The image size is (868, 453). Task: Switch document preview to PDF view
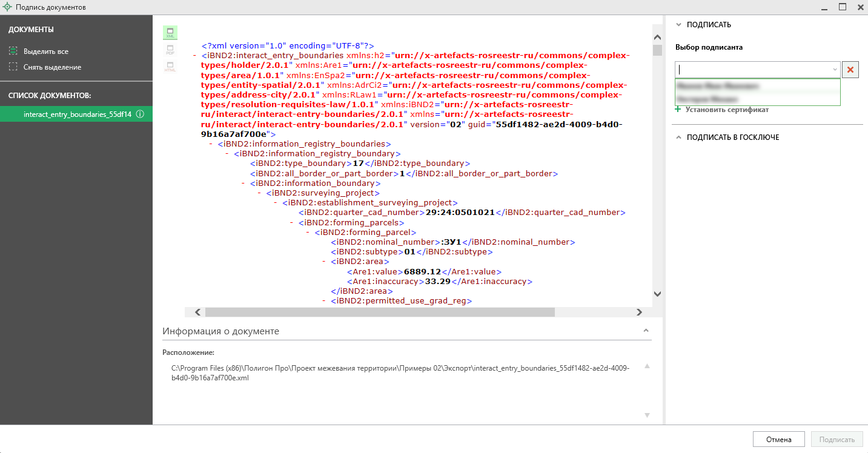170,50
